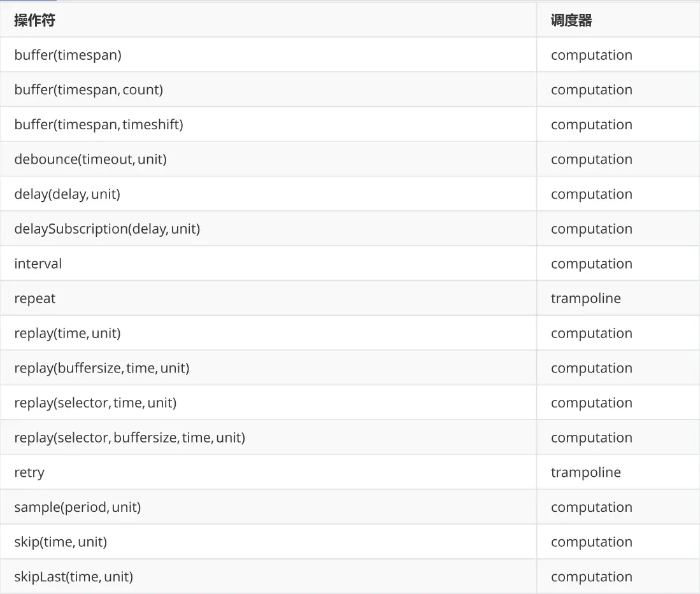The height and width of the screenshot is (594, 700).
Task: Click the 操作符 column header
Action: coord(268,20)
